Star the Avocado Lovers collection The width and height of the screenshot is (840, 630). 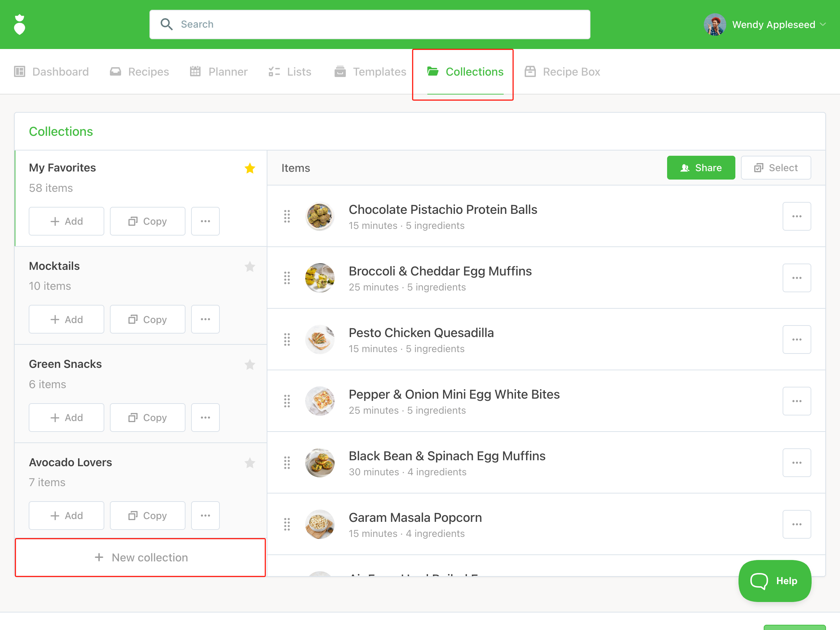[250, 463]
